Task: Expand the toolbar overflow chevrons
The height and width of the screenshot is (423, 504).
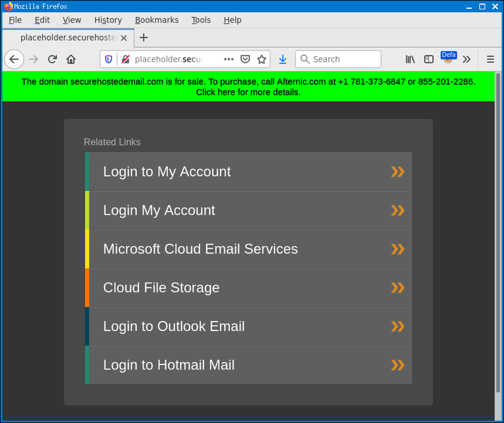Action: point(466,59)
